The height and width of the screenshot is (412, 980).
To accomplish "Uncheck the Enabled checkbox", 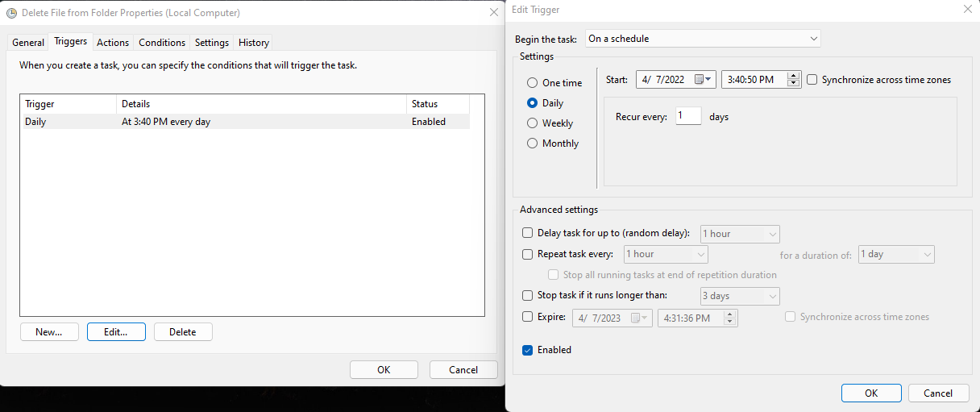I will coord(528,350).
